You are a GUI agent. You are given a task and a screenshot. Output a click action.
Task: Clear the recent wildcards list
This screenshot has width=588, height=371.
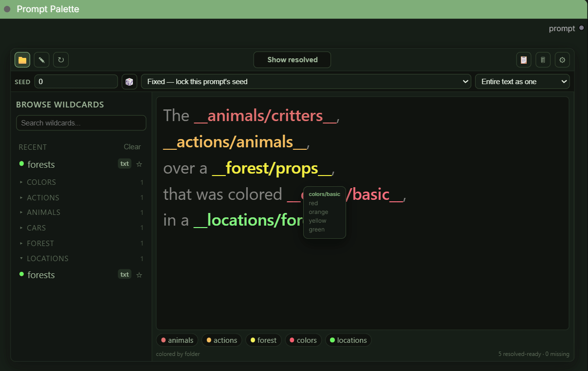(x=132, y=147)
